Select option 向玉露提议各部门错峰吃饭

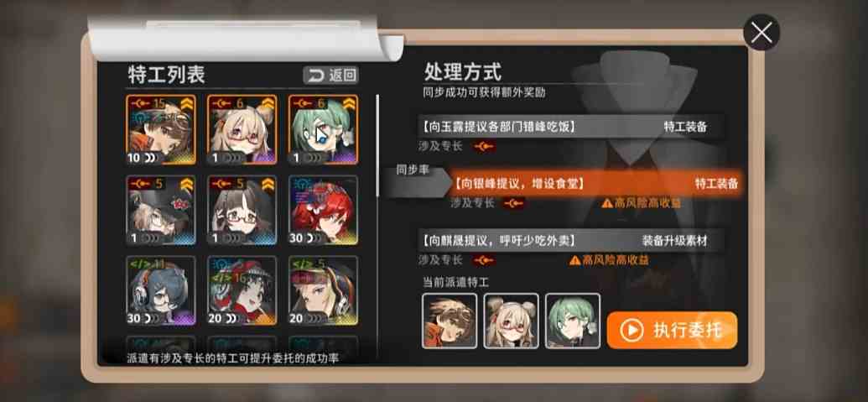tap(570, 127)
